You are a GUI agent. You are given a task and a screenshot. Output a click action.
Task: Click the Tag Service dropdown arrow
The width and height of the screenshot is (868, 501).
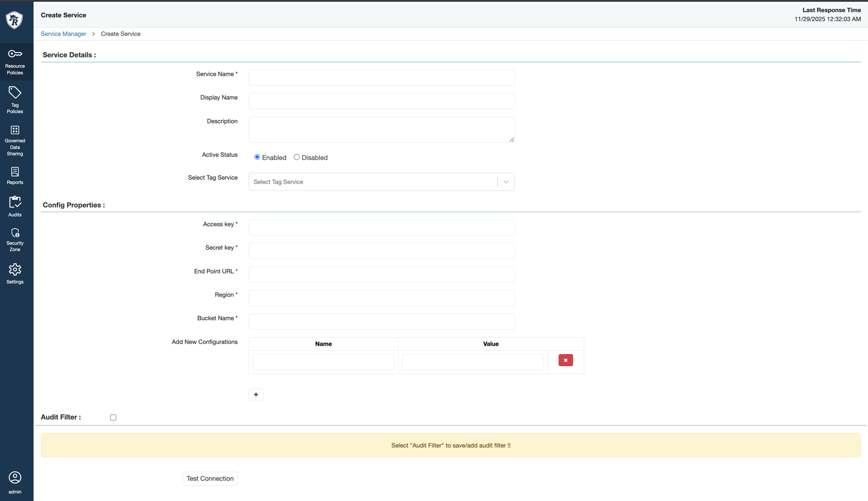point(506,182)
